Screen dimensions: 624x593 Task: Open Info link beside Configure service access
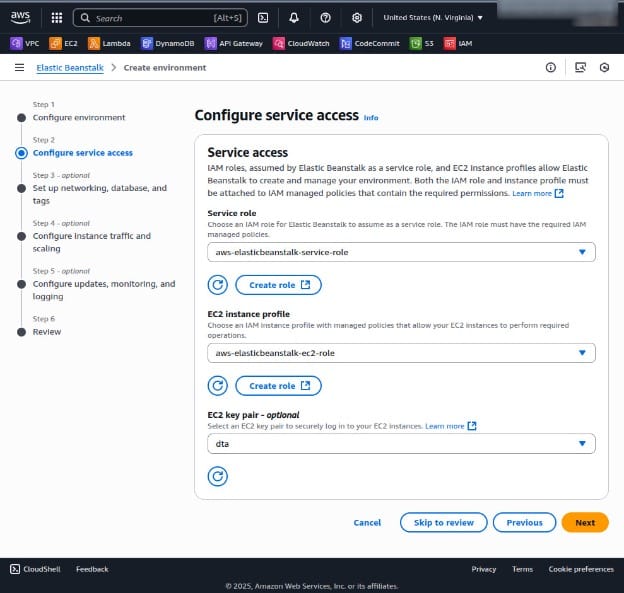[371, 117]
